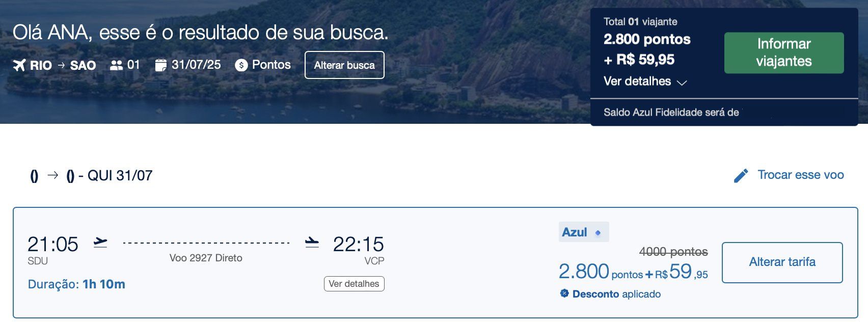This screenshot has height=322, width=868.
Task: Open flight Ver detalhes under Voo 2927
Action: coord(354,284)
